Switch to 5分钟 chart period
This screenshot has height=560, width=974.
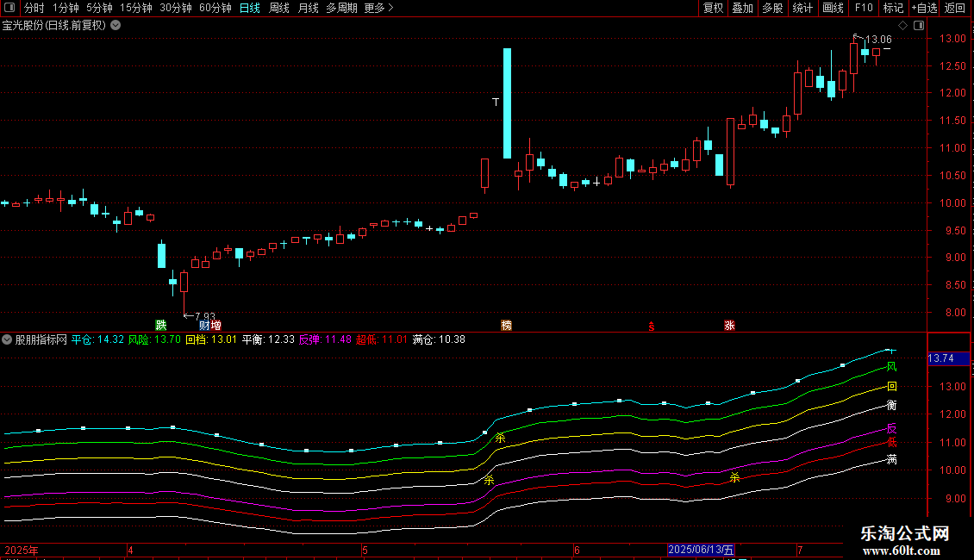[x=99, y=8]
